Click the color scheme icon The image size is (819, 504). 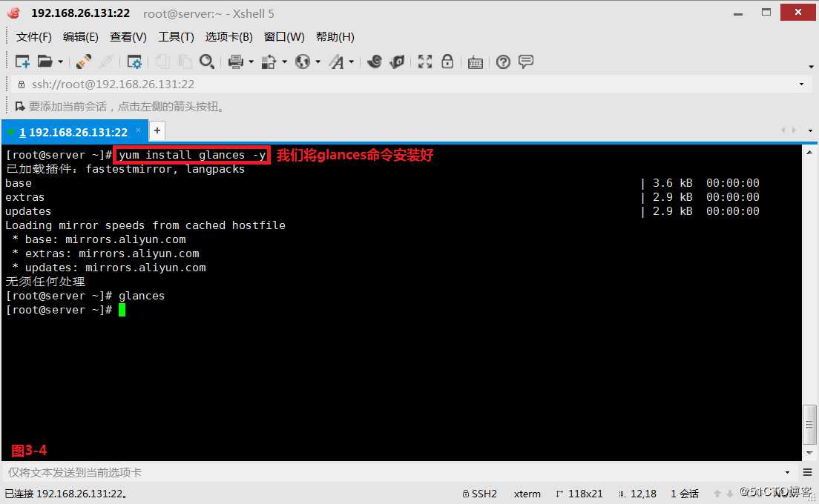click(269, 62)
